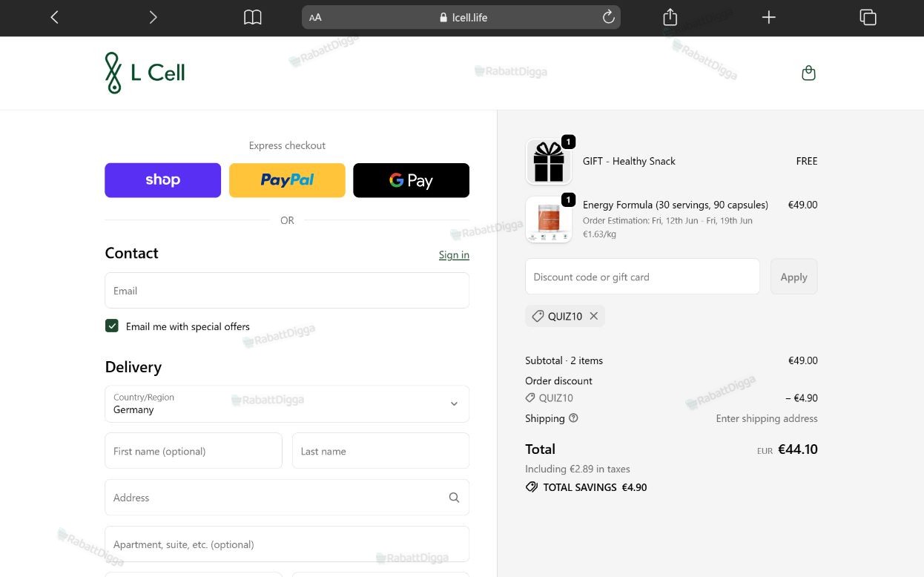Pay with the Shop Pay button
Screen dimensions: 924x577
coord(163,180)
